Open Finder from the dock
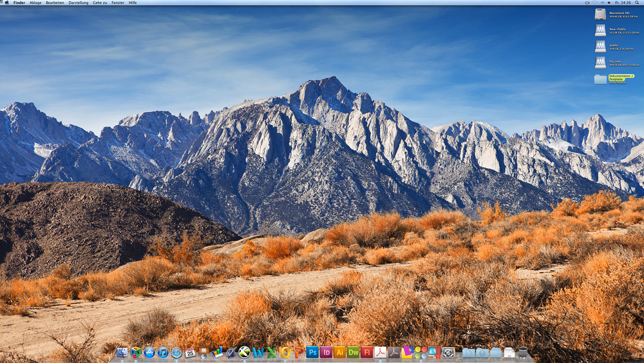Image resolution: width=644 pixels, height=363 pixels. coord(122,352)
